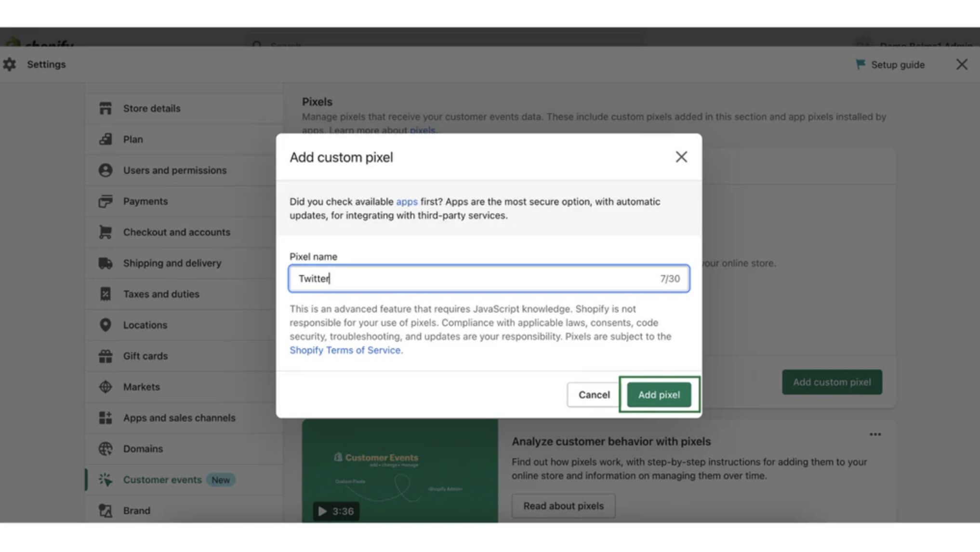This screenshot has height=552, width=980.
Task: Click the Taxes and duties icon
Action: click(x=106, y=294)
